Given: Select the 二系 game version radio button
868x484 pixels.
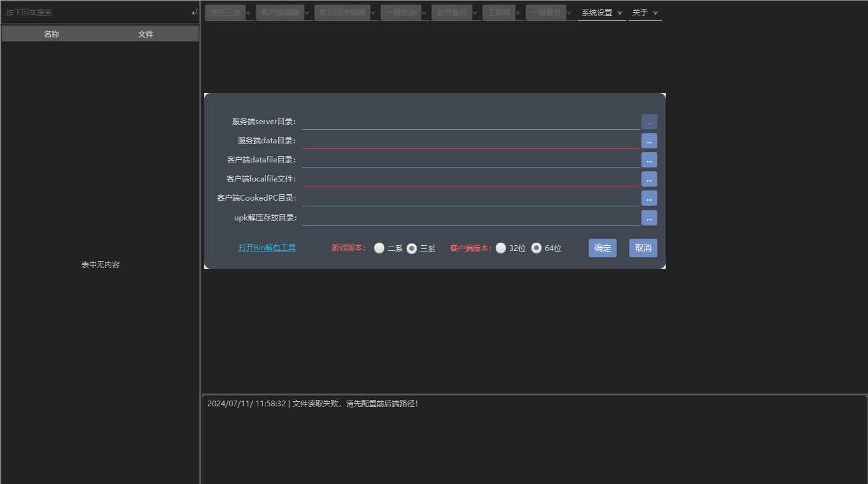Looking at the screenshot, I should 379,248.
